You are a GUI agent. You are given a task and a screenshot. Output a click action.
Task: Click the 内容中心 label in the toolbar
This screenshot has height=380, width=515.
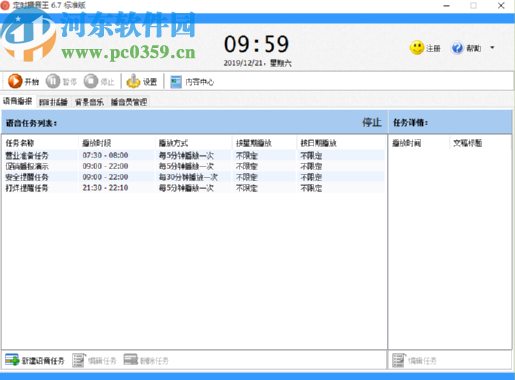click(199, 82)
